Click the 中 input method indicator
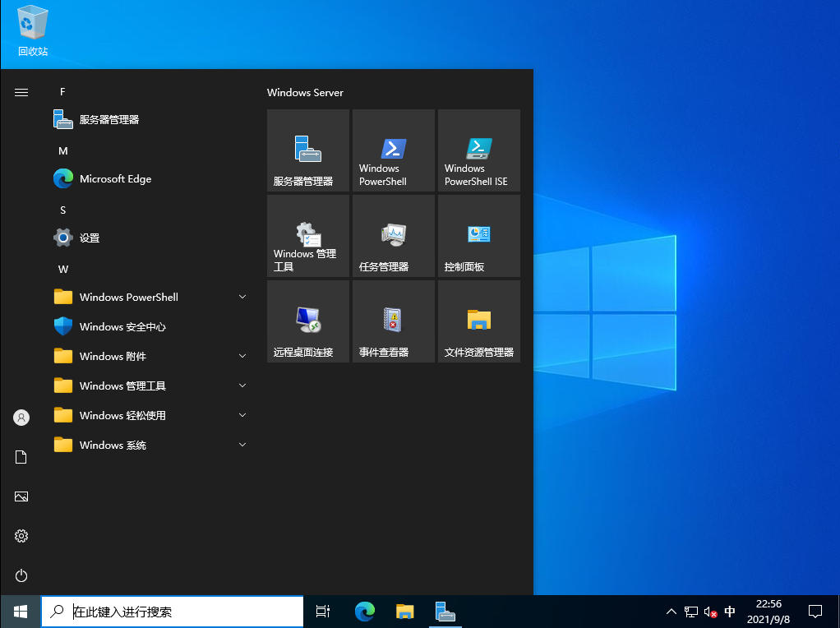 (729, 612)
